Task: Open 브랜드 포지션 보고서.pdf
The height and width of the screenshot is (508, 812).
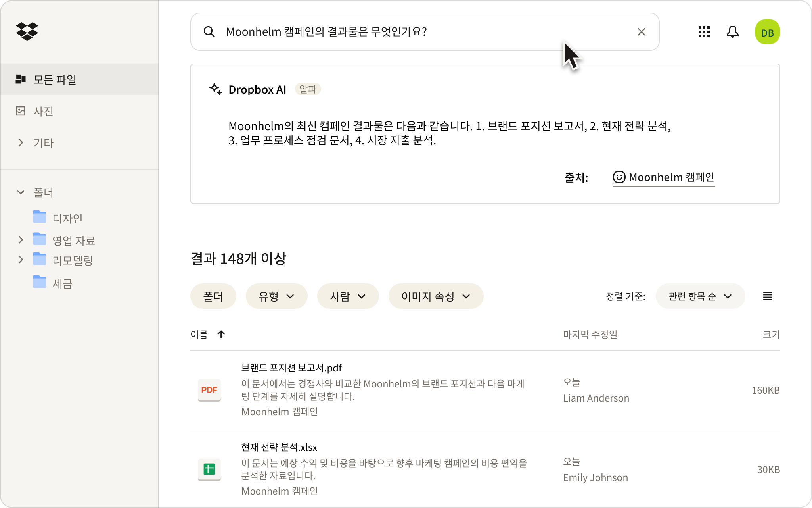Action: (x=291, y=368)
